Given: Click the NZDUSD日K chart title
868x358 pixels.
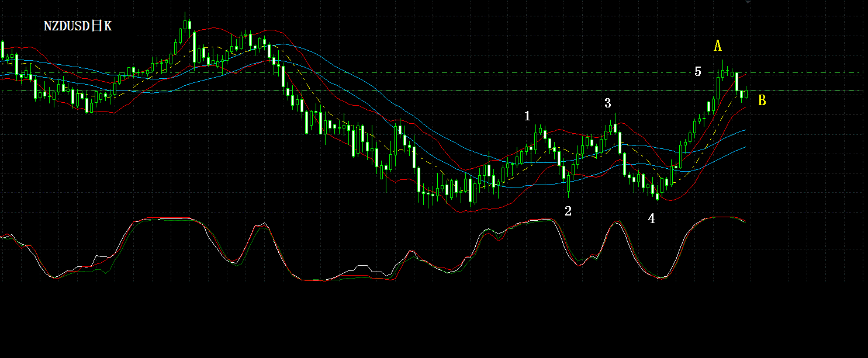Looking at the screenshot, I should click(x=77, y=26).
